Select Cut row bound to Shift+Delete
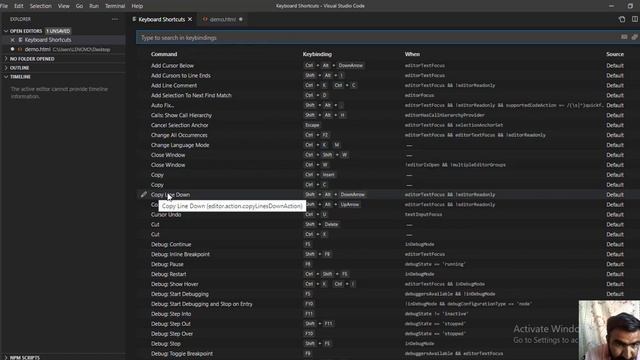The width and height of the screenshot is (640, 360). (388, 224)
